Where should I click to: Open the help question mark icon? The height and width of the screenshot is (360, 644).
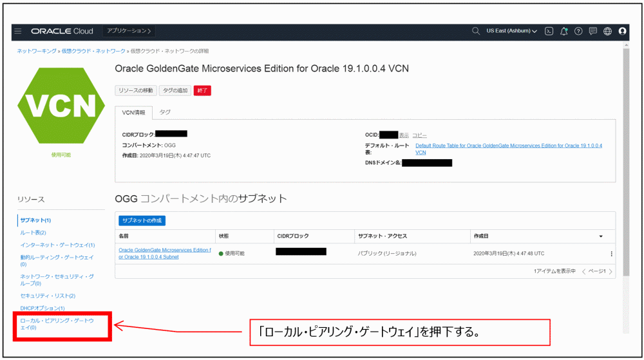point(578,31)
